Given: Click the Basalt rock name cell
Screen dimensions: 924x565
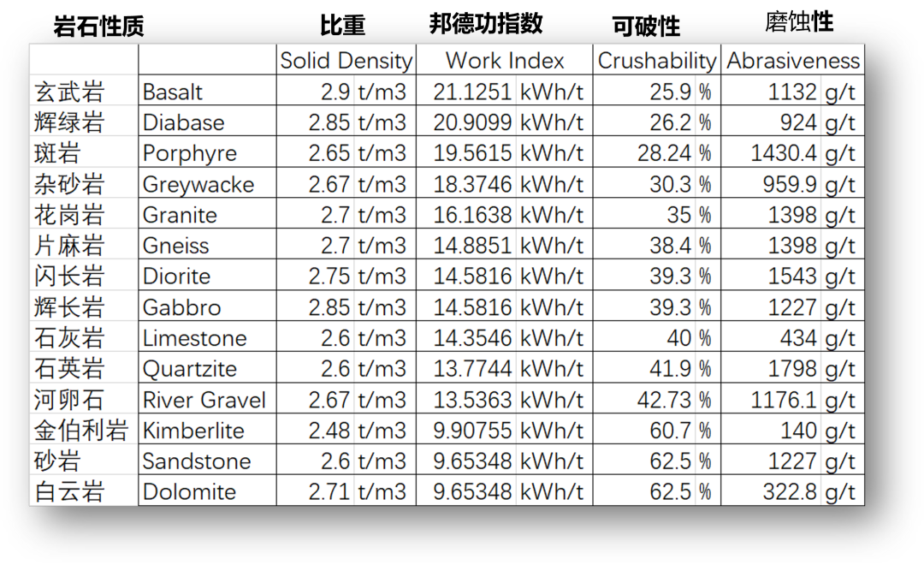Looking at the screenshot, I should (173, 92).
